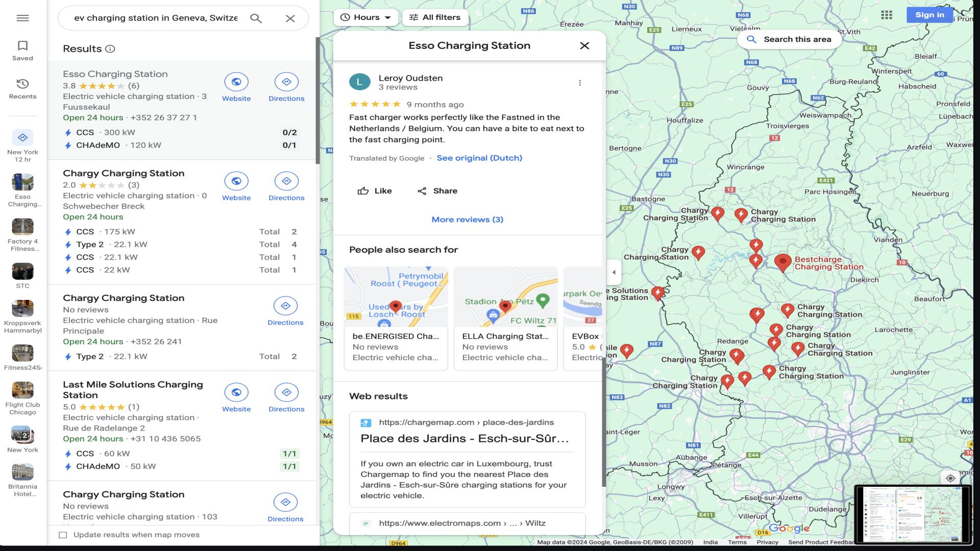Select the Chargy Charging Station title with no reviews, Rue Principale
Screen dimensions: 980x551
click(x=124, y=298)
